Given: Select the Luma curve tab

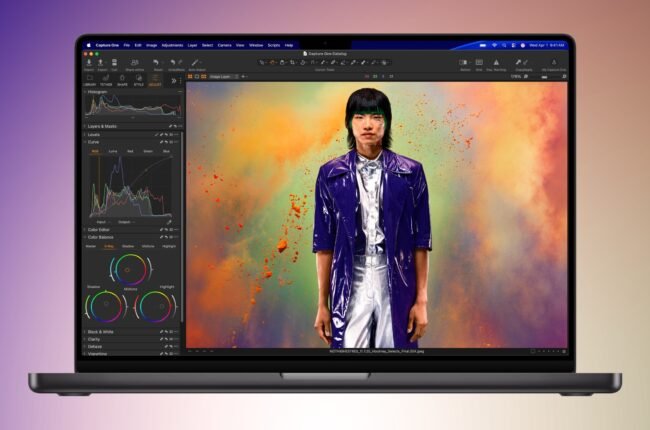Looking at the screenshot, I should [x=112, y=151].
